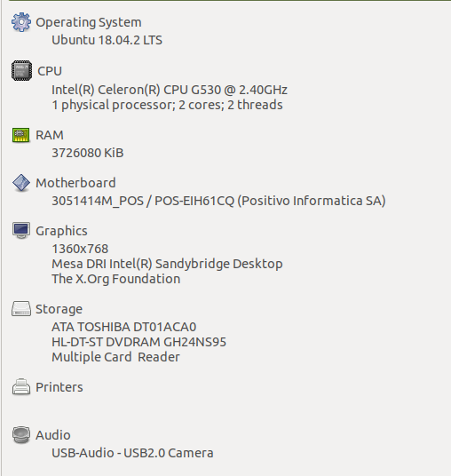Click the Mesa DRI Intel Sandybridge entry

[167, 264]
